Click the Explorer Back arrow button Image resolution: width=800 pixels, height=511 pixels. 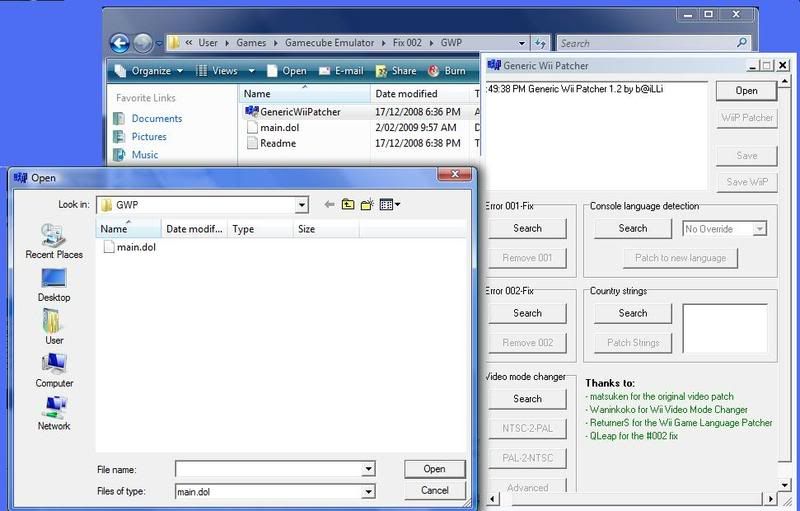coord(120,43)
